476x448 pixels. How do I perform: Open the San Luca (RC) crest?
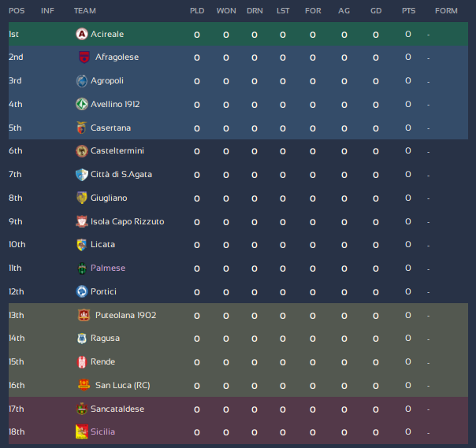(84, 385)
